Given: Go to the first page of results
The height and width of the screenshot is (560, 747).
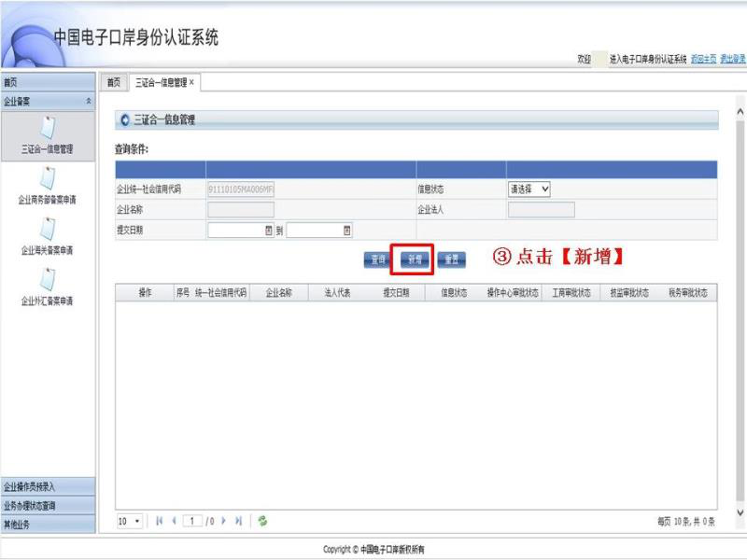Looking at the screenshot, I should pyautogui.click(x=159, y=521).
